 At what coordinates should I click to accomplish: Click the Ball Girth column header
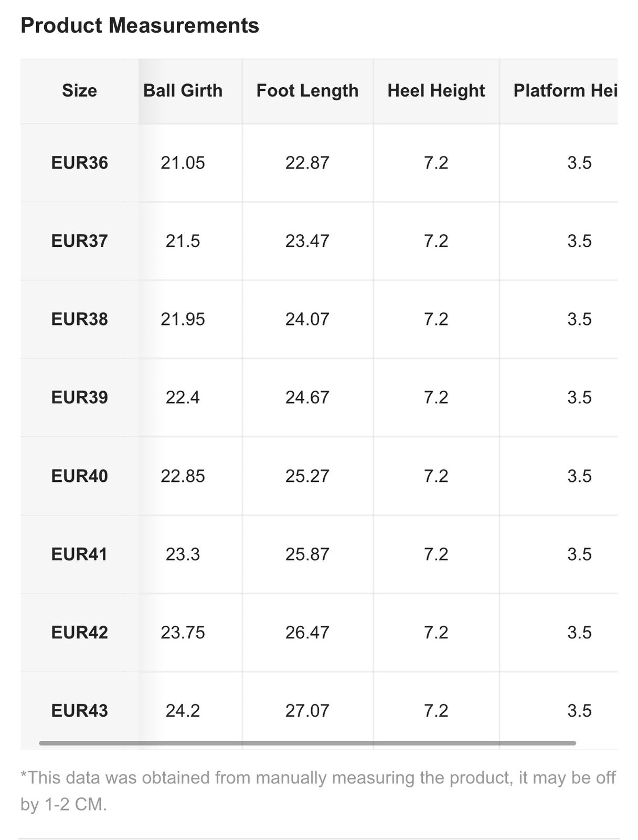pyautogui.click(x=183, y=90)
